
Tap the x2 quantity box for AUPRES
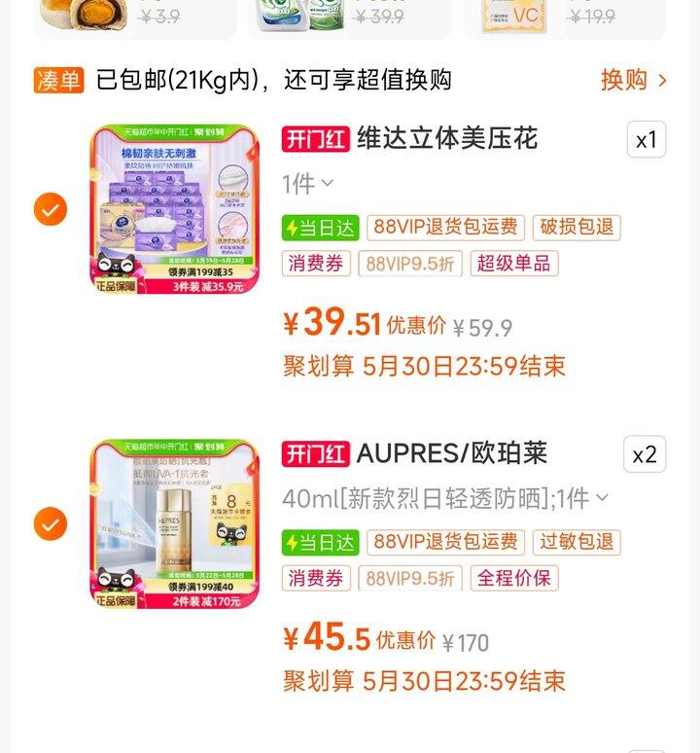coord(645,454)
